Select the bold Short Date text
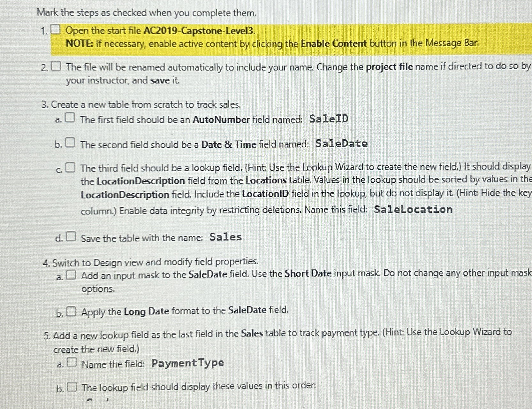 pos(308,273)
